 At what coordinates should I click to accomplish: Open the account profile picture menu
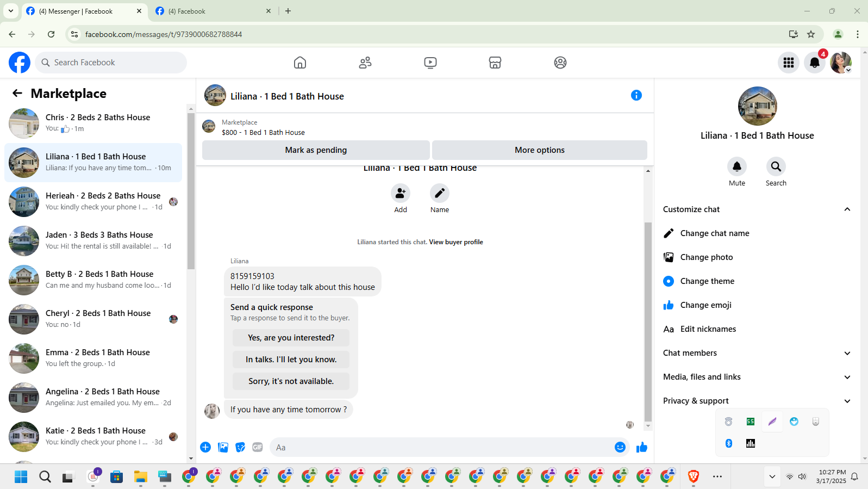(841, 63)
